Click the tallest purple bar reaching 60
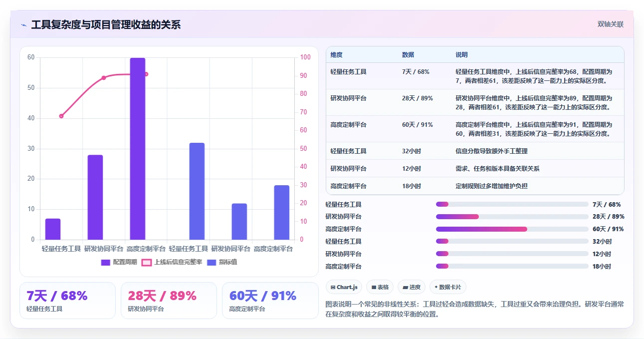Viewport: 644px width, 339px height. pyautogui.click(x=138, y=149)
